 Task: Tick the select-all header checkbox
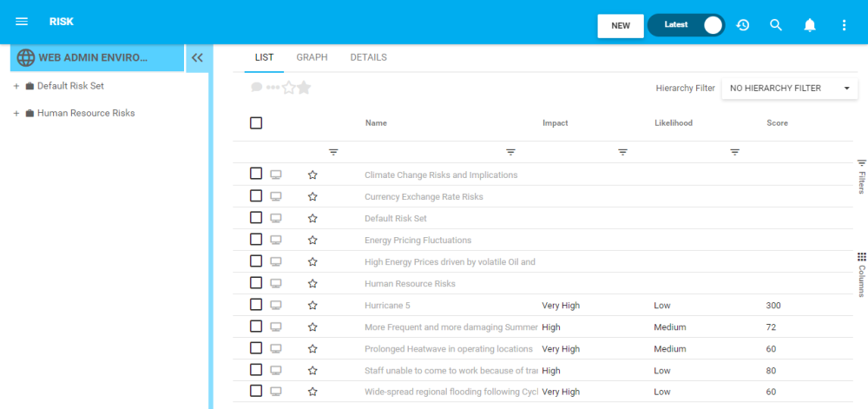click(256, 122)
